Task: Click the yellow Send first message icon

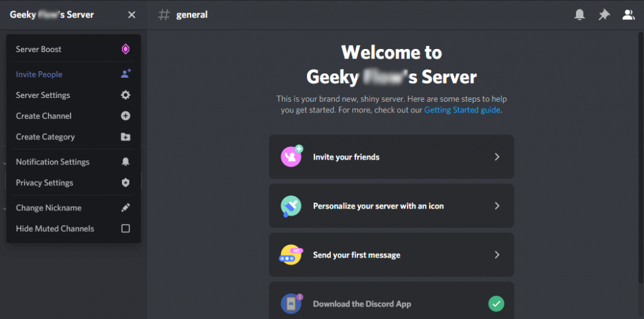Action: click(x=291, y=254)
